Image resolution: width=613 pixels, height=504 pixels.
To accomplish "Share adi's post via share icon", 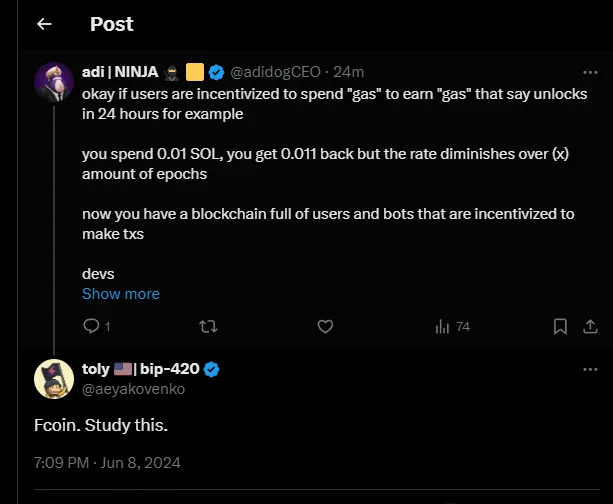I will point(590,326).
